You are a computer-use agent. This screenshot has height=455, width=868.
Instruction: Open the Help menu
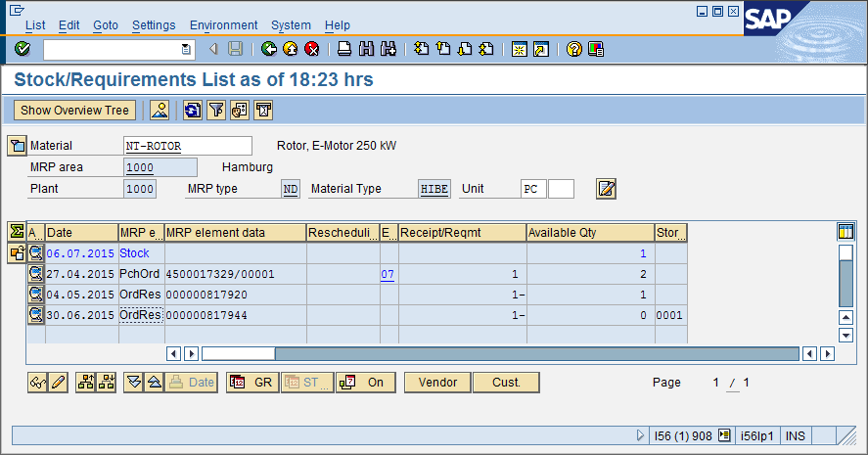338,25
